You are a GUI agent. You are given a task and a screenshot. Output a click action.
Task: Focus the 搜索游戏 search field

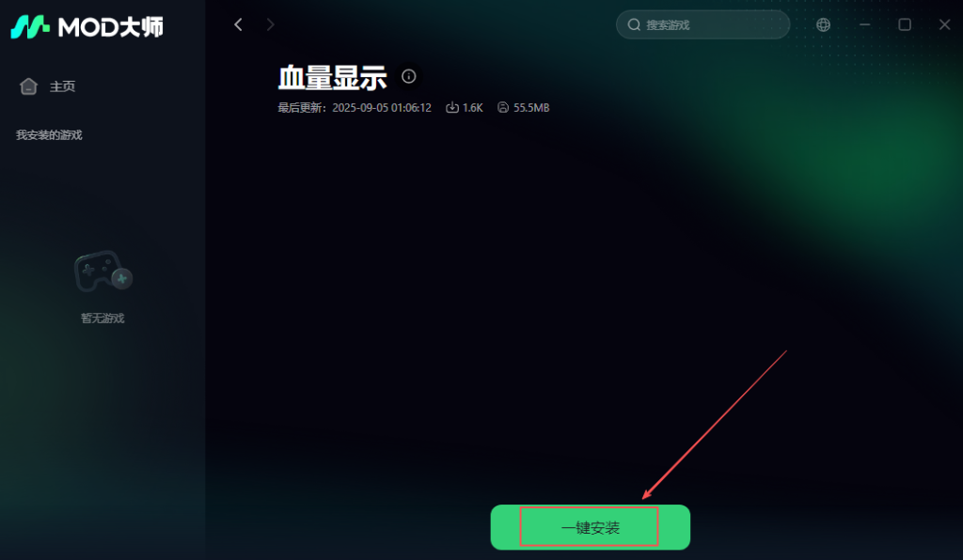pos(703,24)
